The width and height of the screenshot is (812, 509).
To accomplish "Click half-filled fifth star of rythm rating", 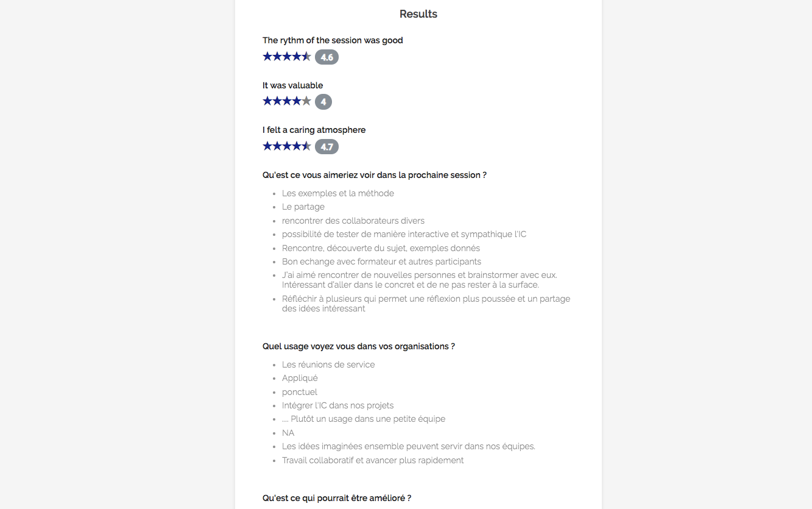I will [x=306, y=57].
